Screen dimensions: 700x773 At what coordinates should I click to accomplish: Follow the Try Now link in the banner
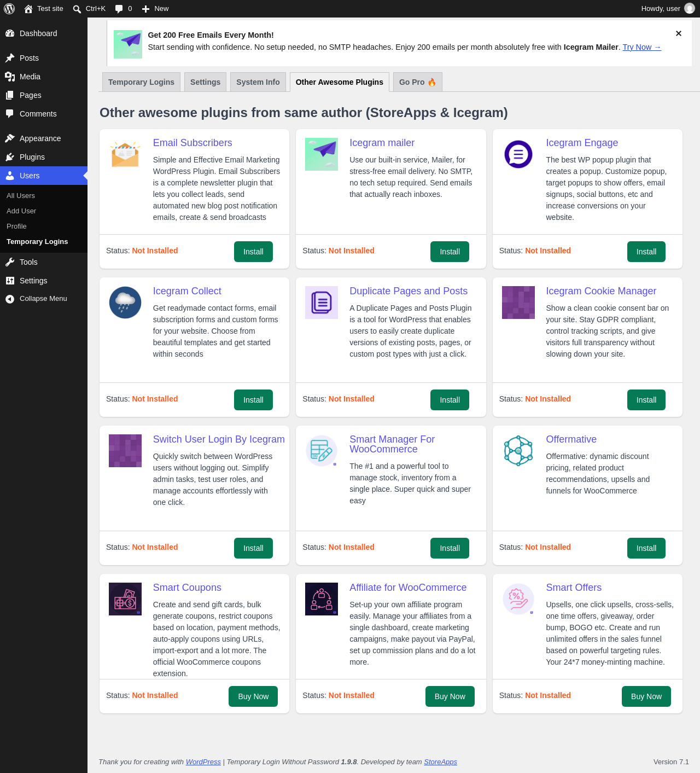pos(641,47)
